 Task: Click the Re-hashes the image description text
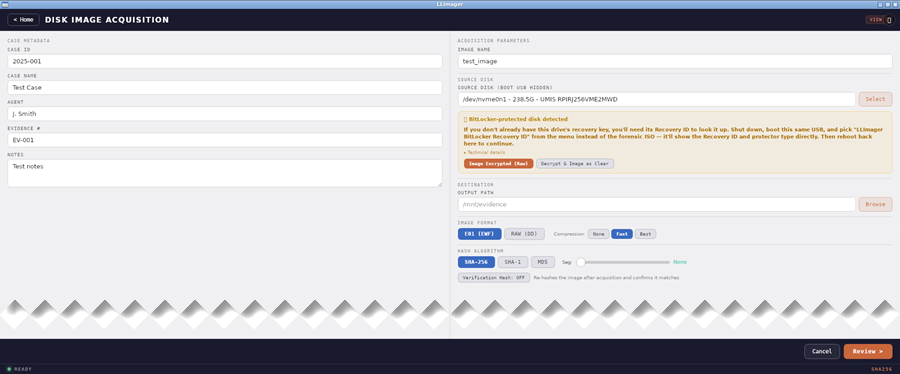[x=606, y=278]
